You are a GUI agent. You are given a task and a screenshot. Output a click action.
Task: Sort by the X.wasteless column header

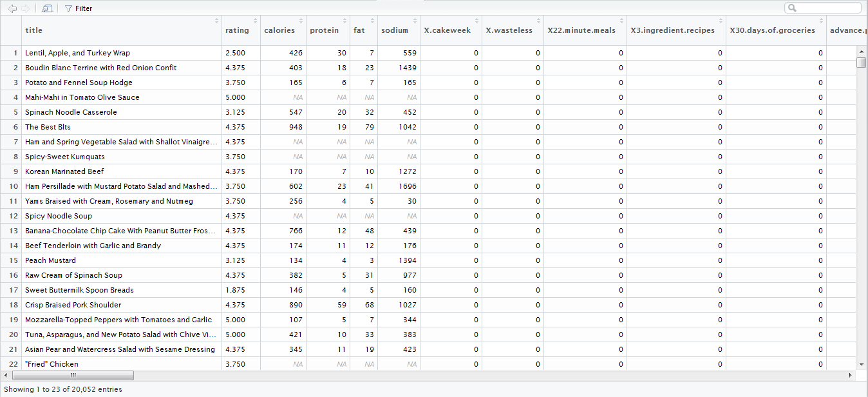[513, 30]
